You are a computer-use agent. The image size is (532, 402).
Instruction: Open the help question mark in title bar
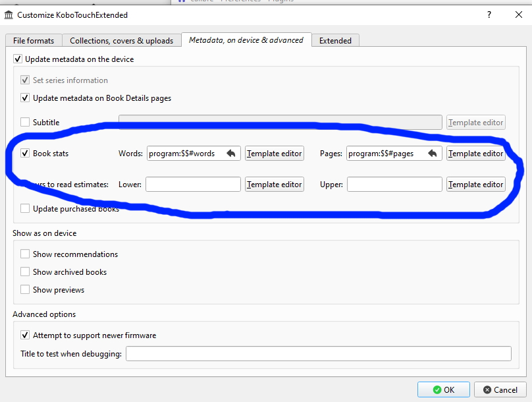(x=489, y=14)
